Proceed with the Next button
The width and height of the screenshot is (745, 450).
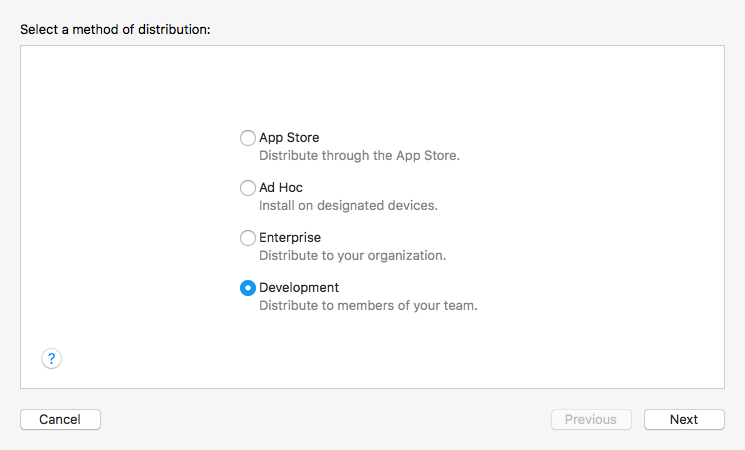[684, 420]
